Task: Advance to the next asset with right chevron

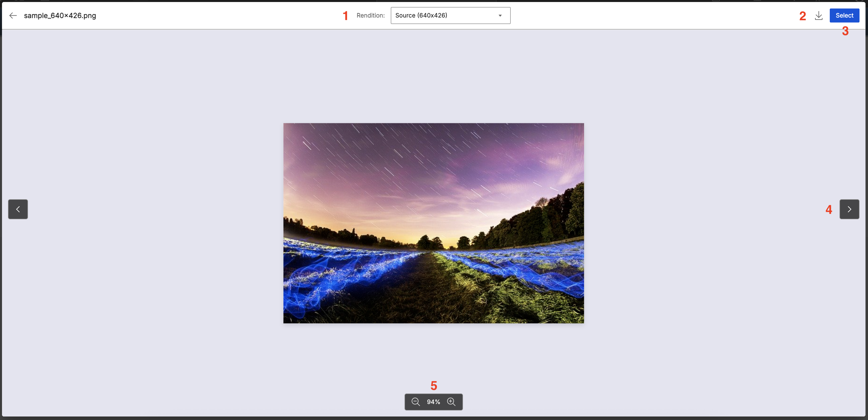Action: tap(849, 209)
